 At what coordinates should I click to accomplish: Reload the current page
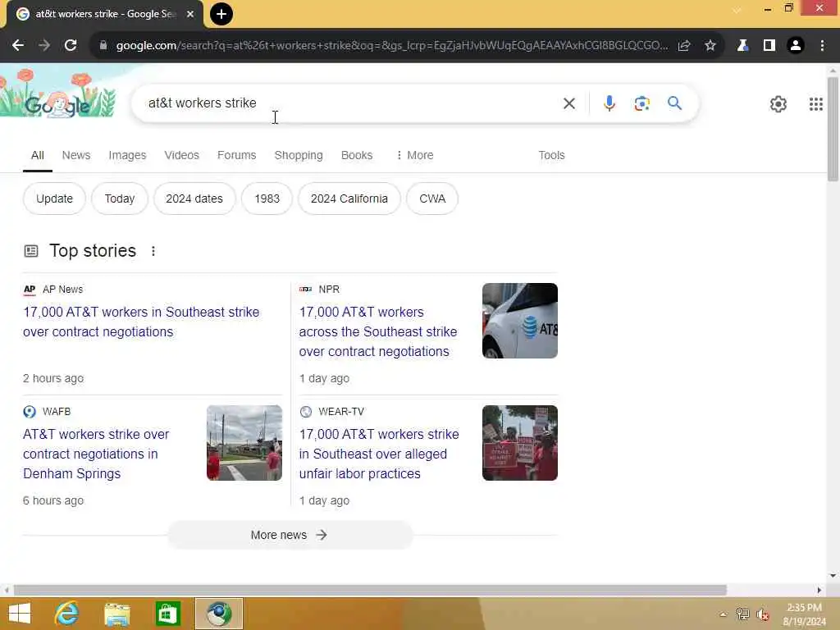pyautogui.click(x=71, y=46)
